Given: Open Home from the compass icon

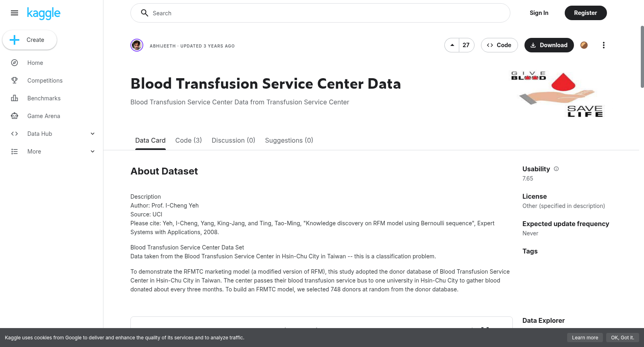Looking at the screenshot, I should tap(14, 63).
